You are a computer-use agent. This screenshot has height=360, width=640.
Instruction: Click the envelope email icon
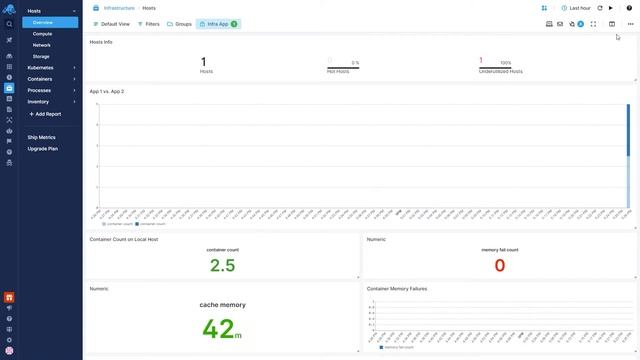[x=560, y=24]
